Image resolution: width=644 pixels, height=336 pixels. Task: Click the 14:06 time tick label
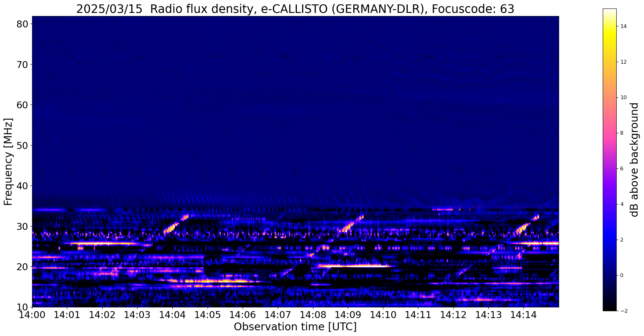pyautogui.click(x=243, y=314)
